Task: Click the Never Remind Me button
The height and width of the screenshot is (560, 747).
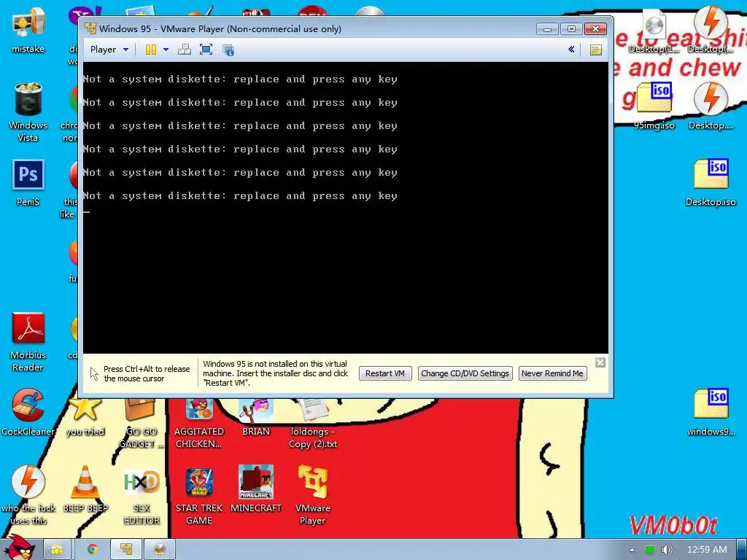Action: (x=552, y=373)
